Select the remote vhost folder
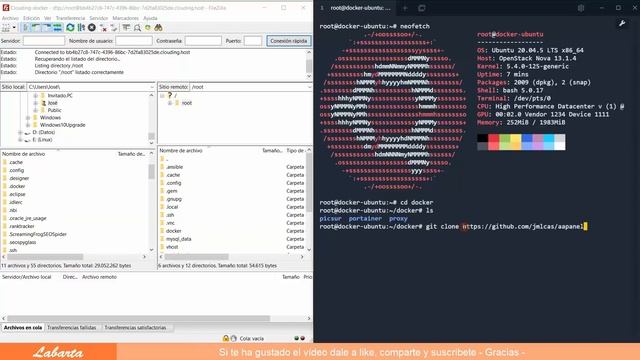This screenshot has width=640, height=360. (172, 247)
